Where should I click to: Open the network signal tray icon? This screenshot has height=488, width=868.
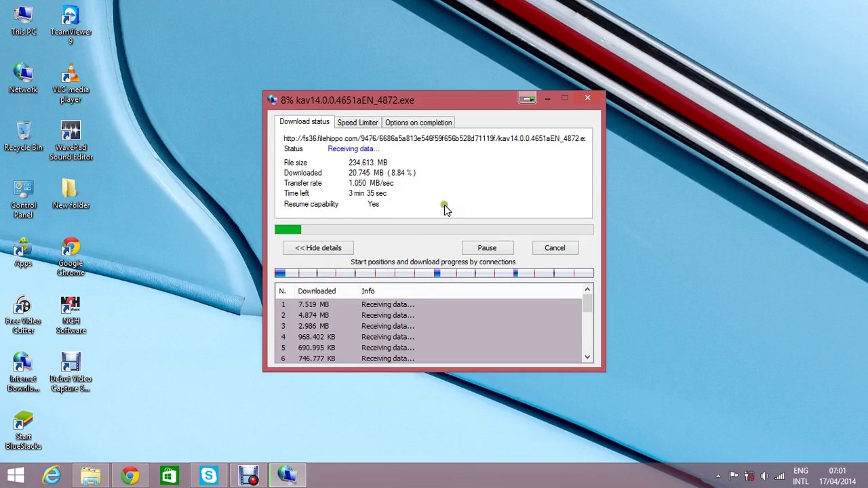(x=780, y=476)
